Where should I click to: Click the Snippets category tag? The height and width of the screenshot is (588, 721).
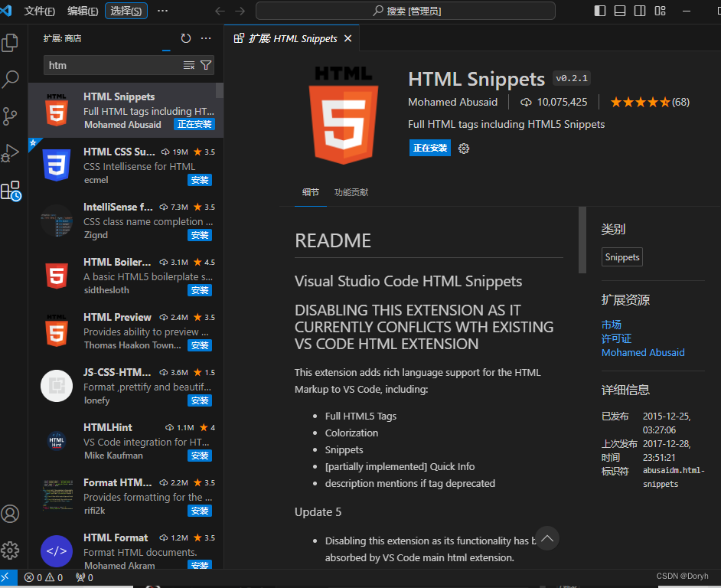[621, 257]
